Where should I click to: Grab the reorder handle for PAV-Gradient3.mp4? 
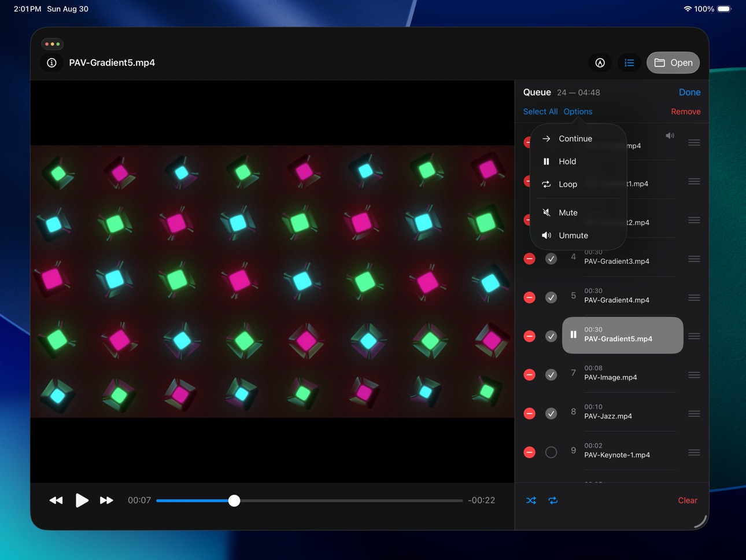click(x=694, y=259)
